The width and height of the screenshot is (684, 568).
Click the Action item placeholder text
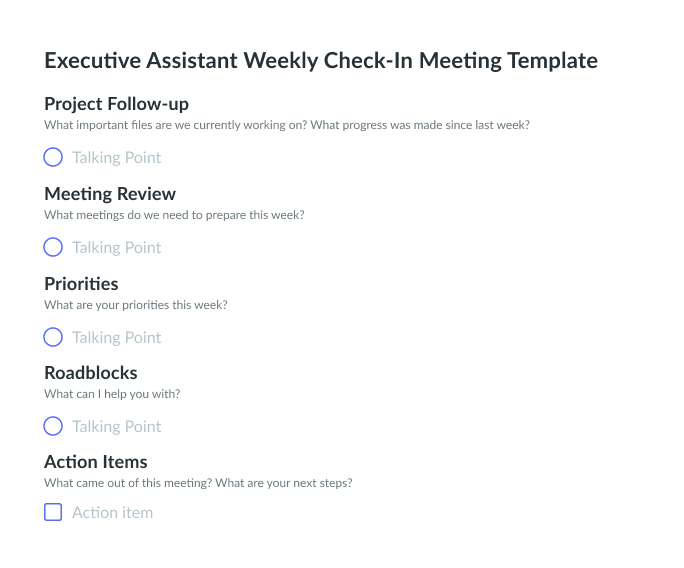tap(113, 513)
